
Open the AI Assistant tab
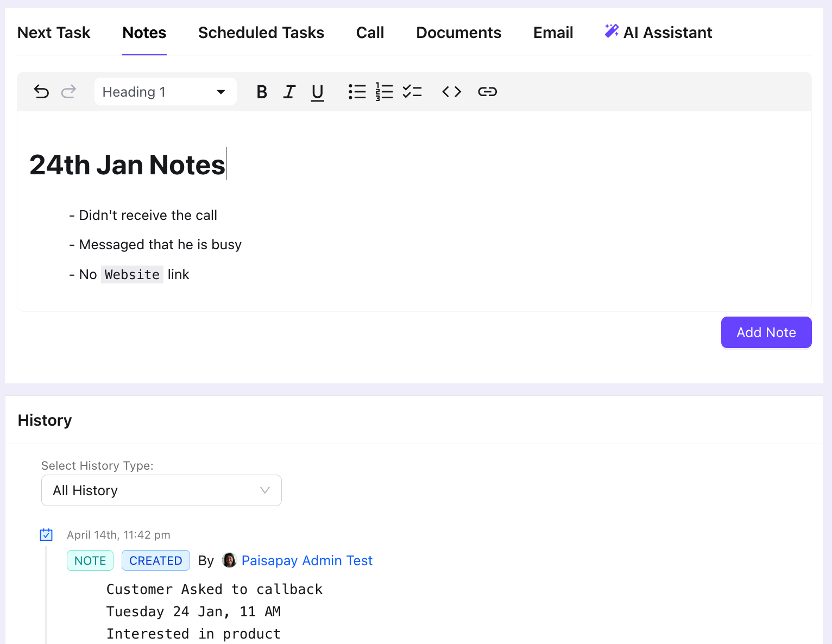point(658,33)
